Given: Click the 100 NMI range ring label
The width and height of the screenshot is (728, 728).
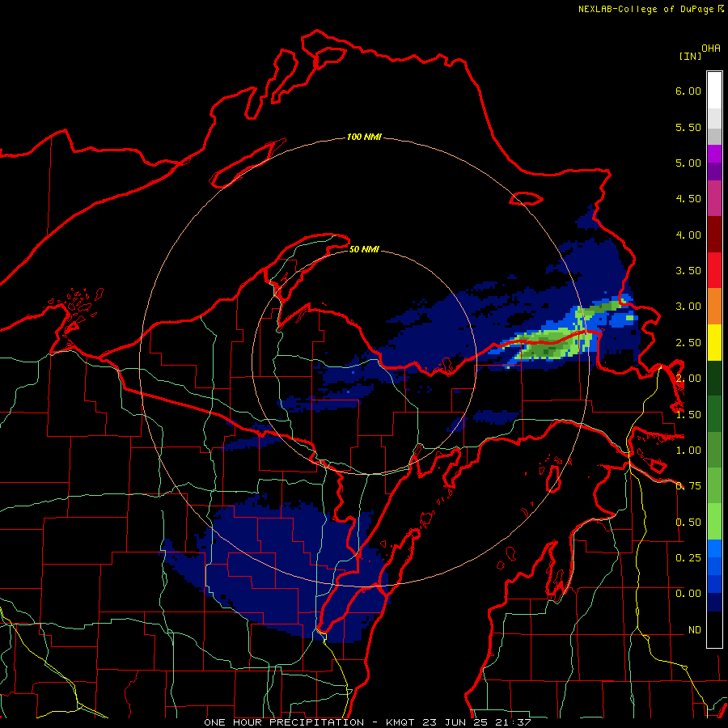Looking at the screenshot, I should tap(365, 137).
